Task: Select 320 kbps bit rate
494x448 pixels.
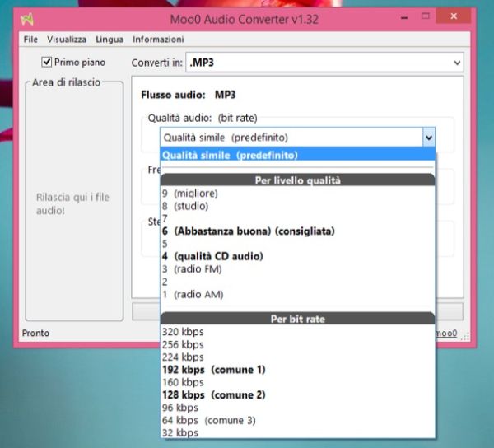Action: [x=183, y=332]
